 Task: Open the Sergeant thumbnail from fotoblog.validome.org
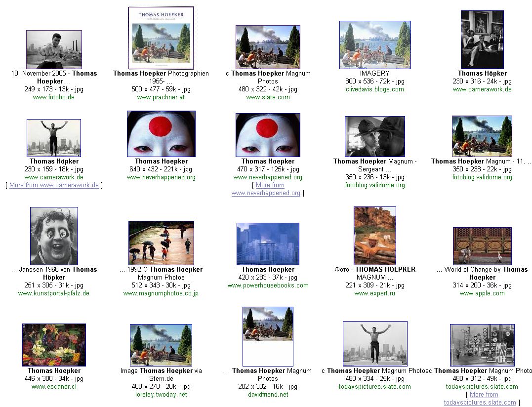tap(375, 136)
